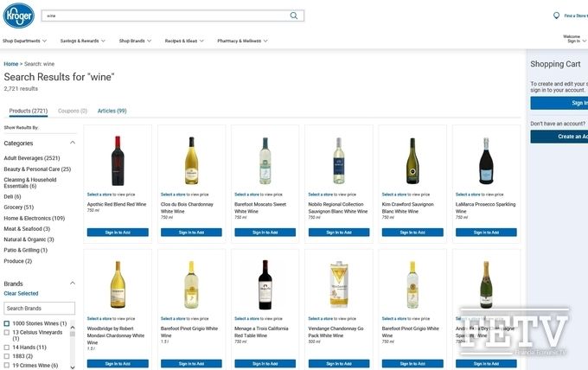Click Sign In to Add for Vendange Go Pack
This screenshot has height=370, width=588.
[x=339, y=364]
